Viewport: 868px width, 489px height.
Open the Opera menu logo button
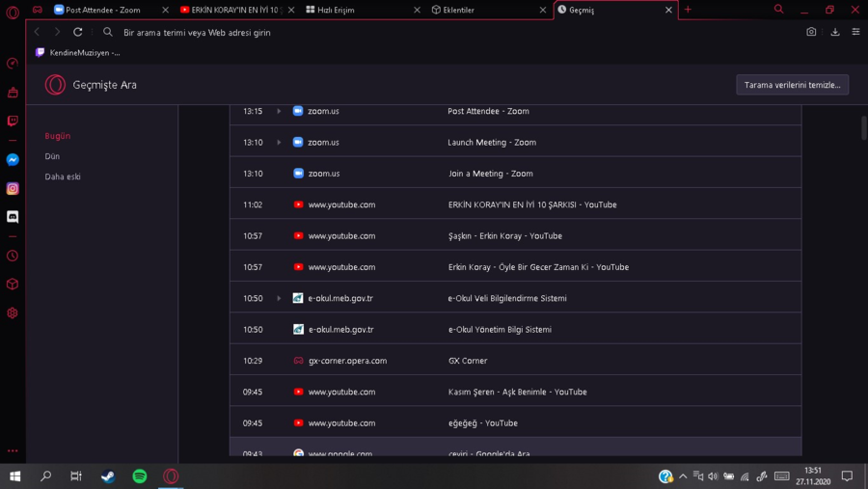13,12
